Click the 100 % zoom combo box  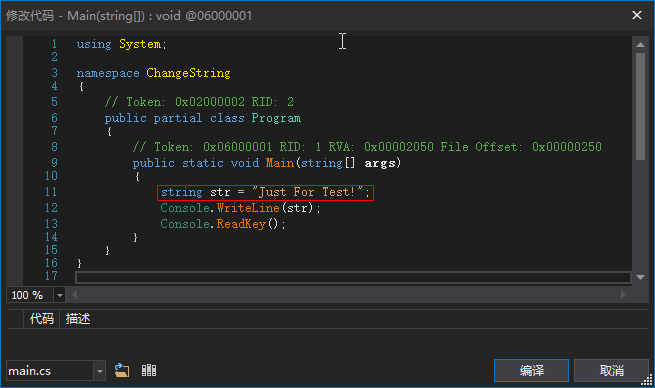(x=36, y=295)
